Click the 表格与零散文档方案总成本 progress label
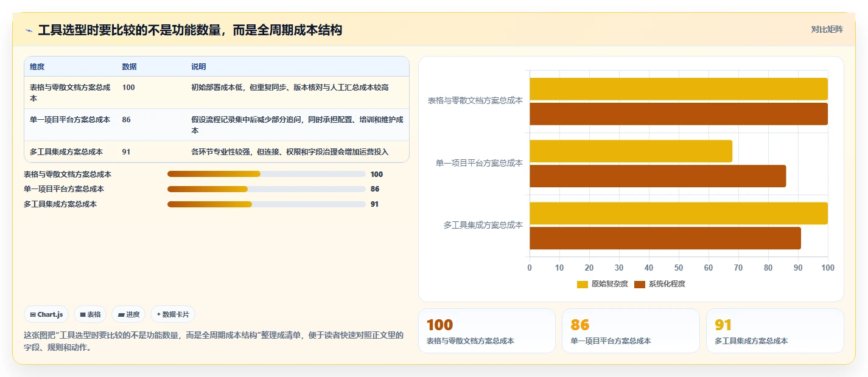This screenshot has width=868, height=377. point(68,174)
